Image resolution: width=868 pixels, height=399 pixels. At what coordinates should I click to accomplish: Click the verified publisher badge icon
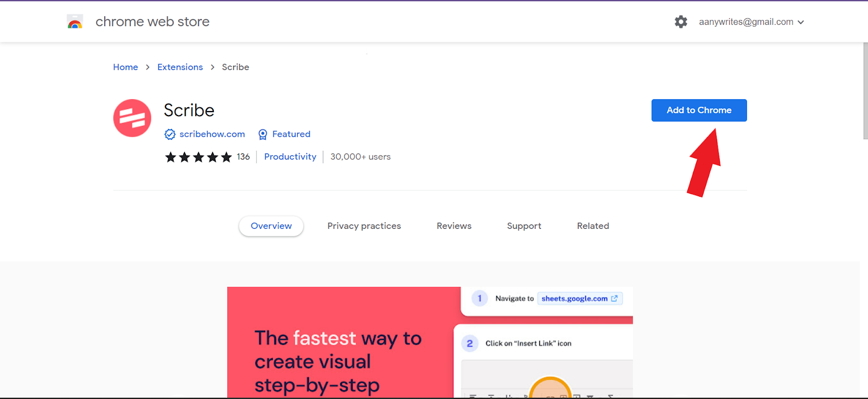tap(170, 134)
